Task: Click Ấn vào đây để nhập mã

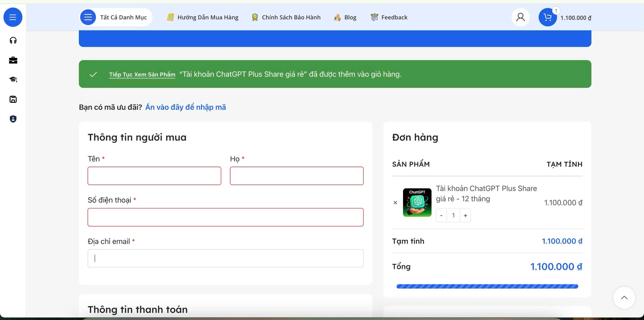Action: (x=186, y=107)
